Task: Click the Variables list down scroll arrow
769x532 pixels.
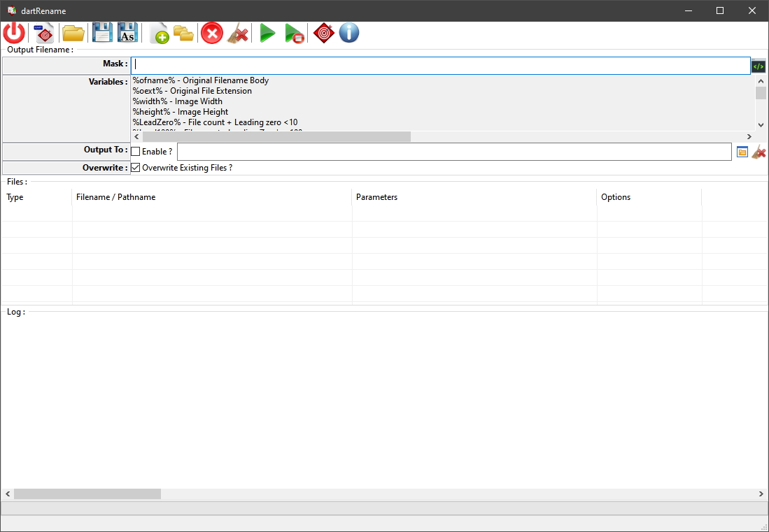Action: point(761,125)
